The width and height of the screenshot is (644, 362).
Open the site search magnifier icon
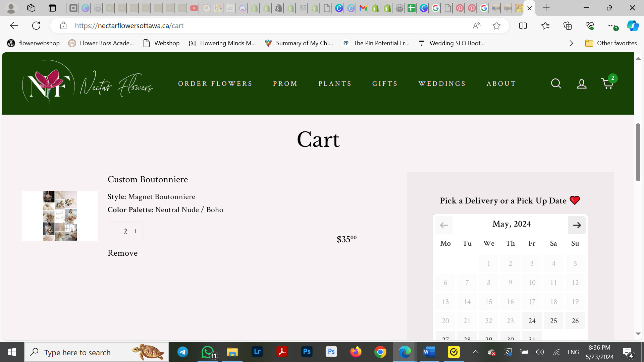556,83
